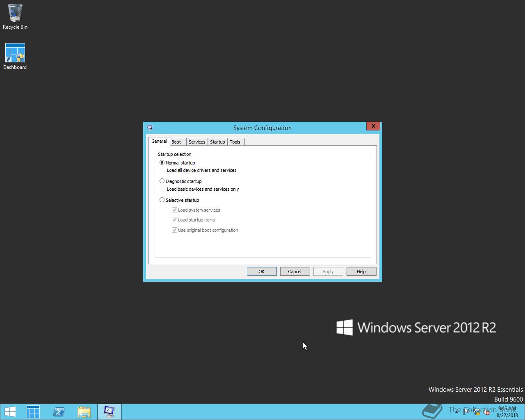Click the muted volume tray icon

pos(486,412)
